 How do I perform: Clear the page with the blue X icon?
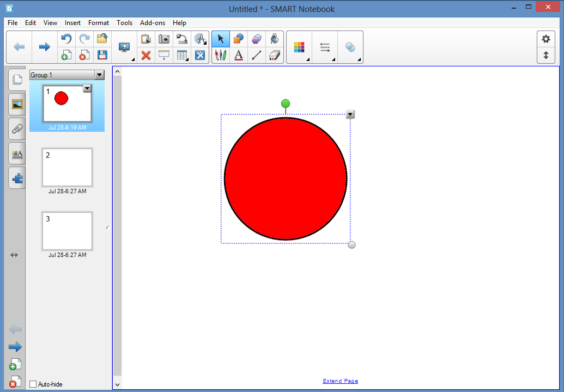pos(199,55)
